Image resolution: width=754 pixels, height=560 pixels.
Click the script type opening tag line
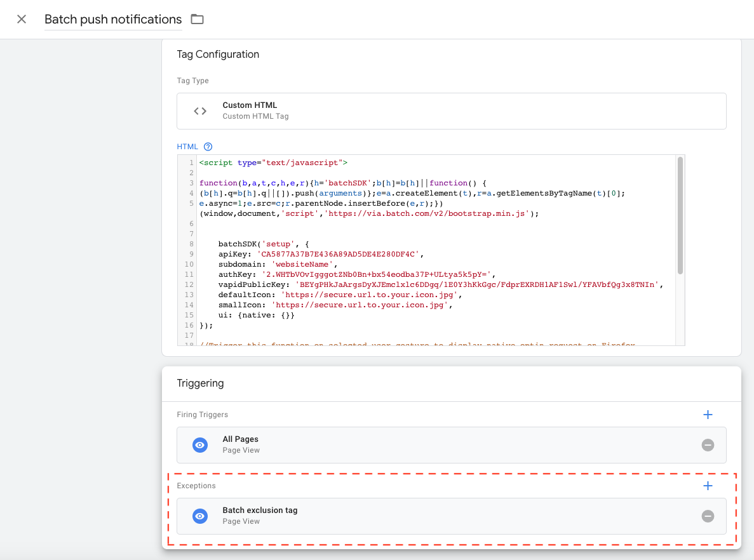273,163
